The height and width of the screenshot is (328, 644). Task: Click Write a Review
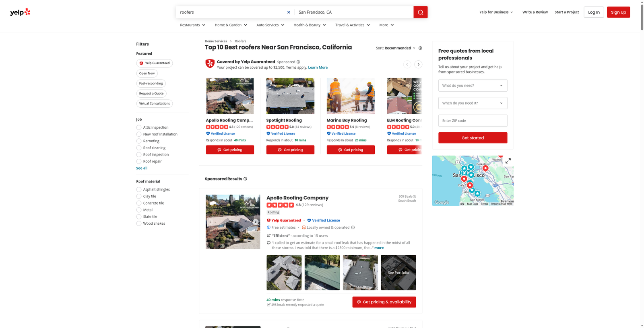(x=535, y=12)
